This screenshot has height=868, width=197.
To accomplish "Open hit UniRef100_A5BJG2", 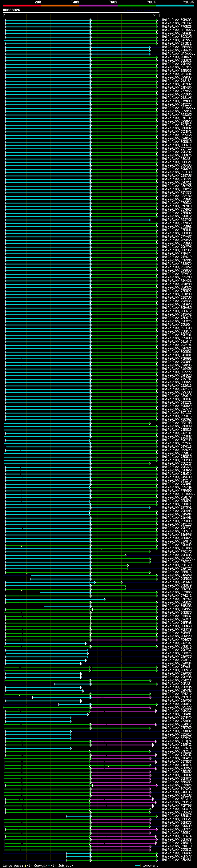I will coord(177,23).
